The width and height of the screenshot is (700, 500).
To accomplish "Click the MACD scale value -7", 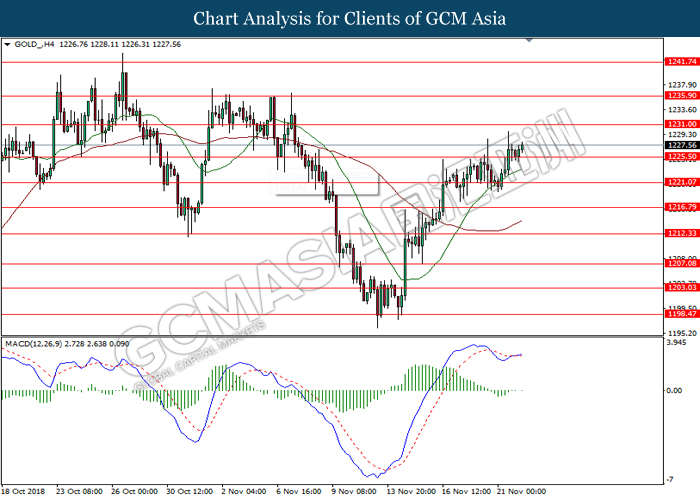I will pos(670,480).
